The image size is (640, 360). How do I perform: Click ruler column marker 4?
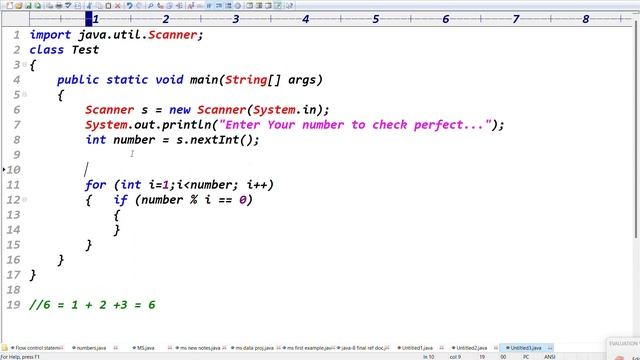pyautogui.click(x=305, y=19)
